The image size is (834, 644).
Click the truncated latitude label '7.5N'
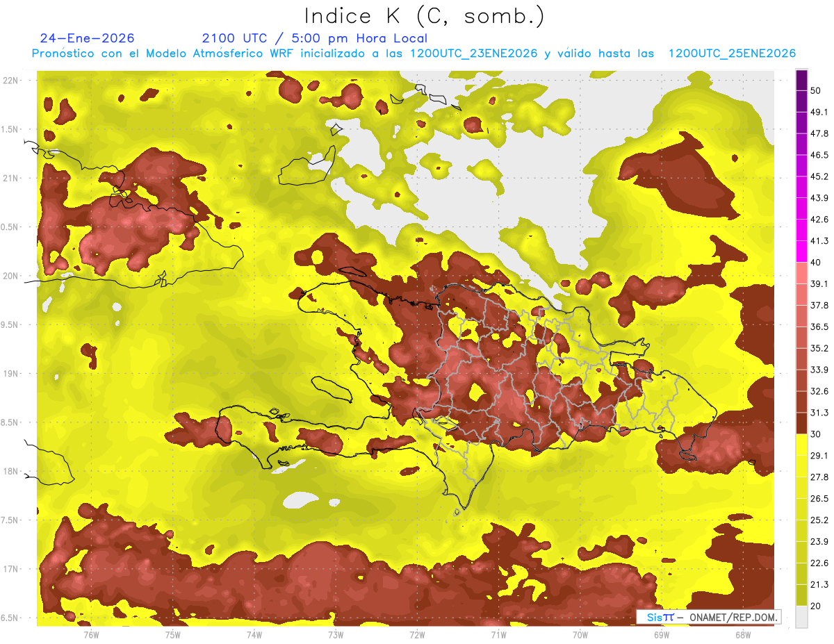tap(10, 520)
